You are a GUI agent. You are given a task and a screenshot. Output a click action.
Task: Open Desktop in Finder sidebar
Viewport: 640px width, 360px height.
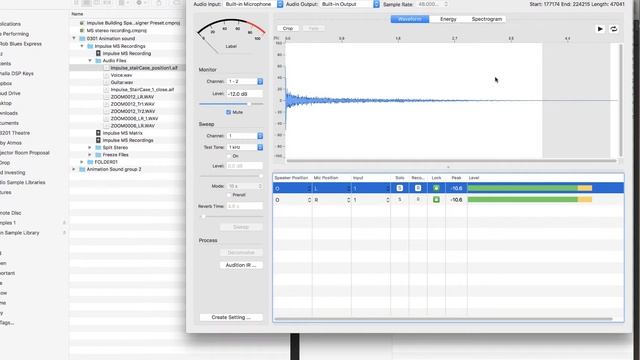click(6, 103)
